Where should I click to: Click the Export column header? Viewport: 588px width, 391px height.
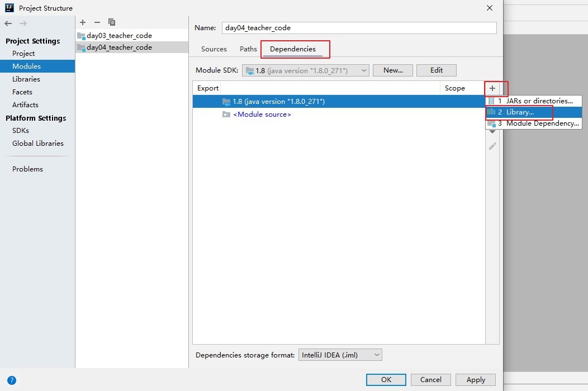pyautogui.click(x=208, y=88)
